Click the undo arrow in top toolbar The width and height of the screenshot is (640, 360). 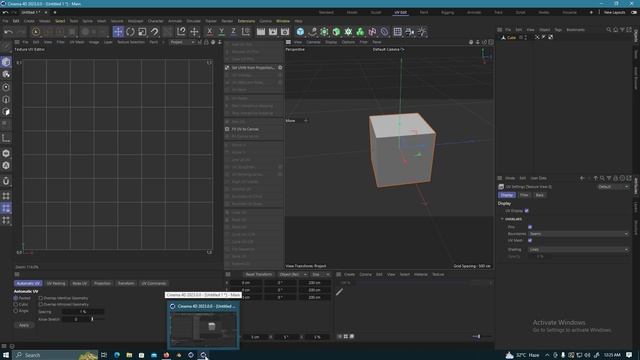coord(9,31)
